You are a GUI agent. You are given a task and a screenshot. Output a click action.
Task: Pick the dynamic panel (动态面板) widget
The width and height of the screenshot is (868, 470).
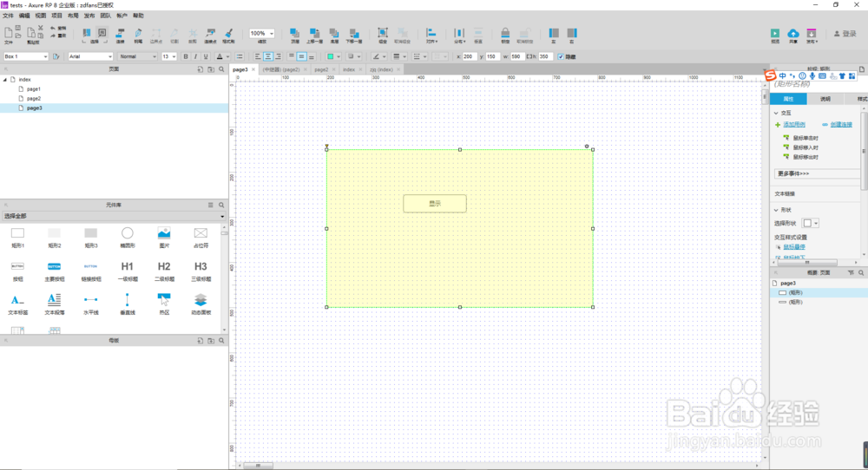[x=201, y=304]
